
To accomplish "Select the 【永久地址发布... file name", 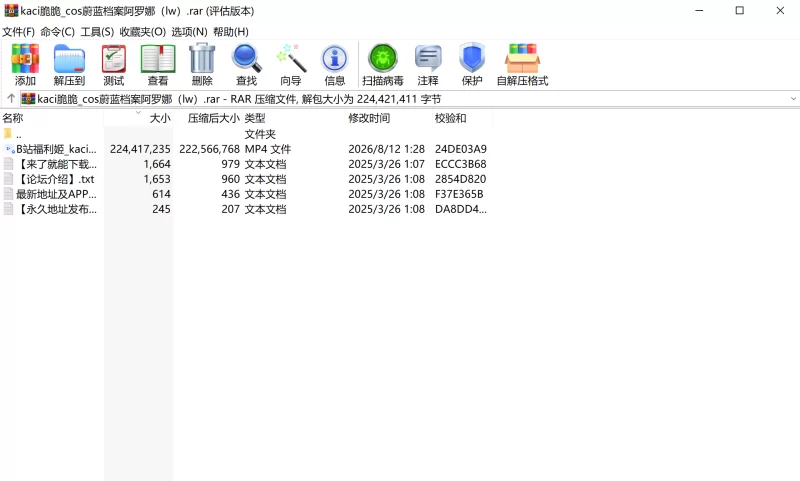I will tap(56, 209).
